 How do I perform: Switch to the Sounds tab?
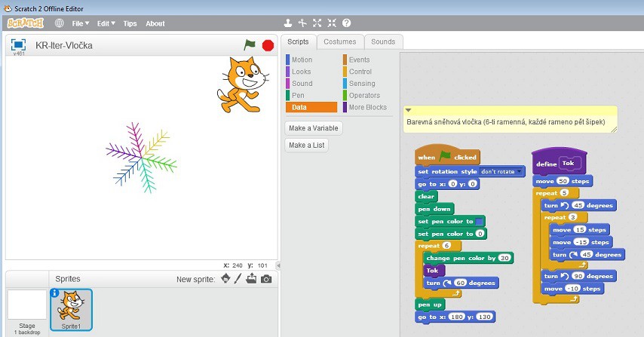coord(383,42)
